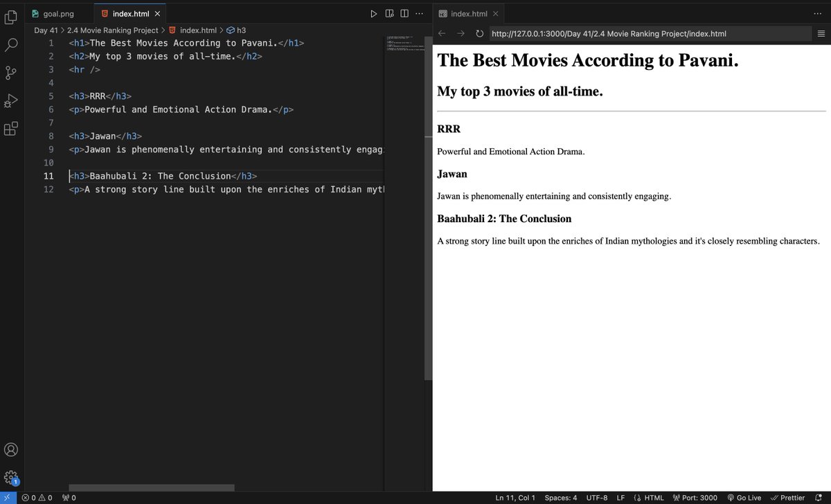Viewport: 831px width, 504px height.
Task: Open 2.4 Movie Ranking Project breadcrumb
Action: point(113,30)
